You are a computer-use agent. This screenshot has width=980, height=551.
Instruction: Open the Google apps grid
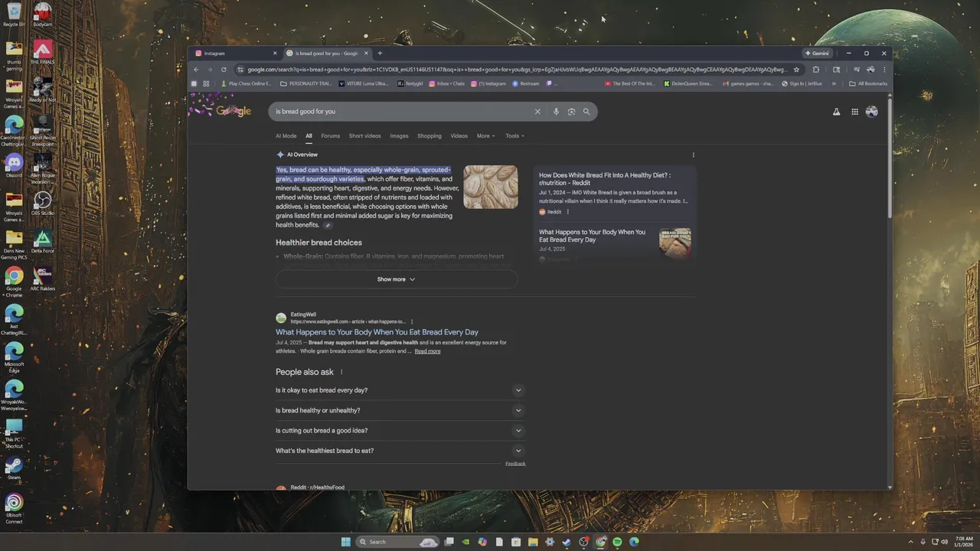pyautogui.click(x=854, y=112)
